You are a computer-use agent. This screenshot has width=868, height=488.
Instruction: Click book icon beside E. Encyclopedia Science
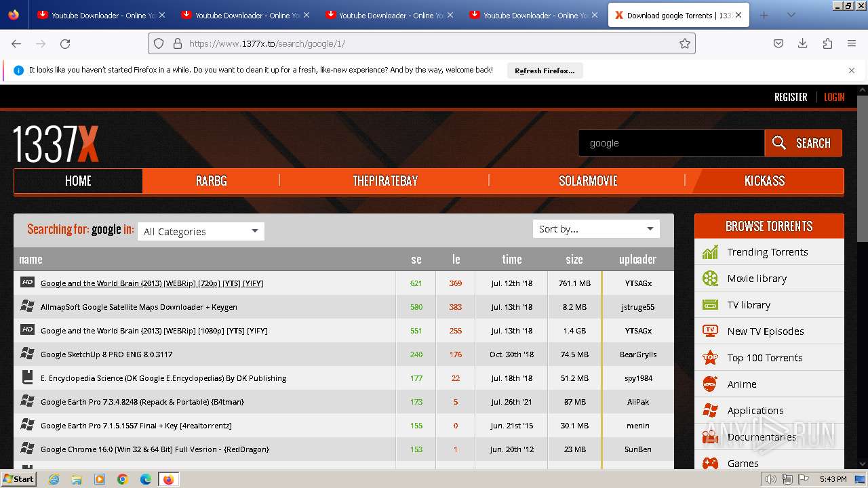click(27, 378)
